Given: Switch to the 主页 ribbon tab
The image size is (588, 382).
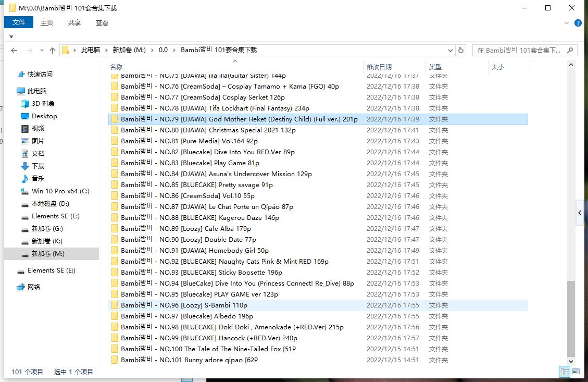Looking at the screenshot, I should [47, 22].
